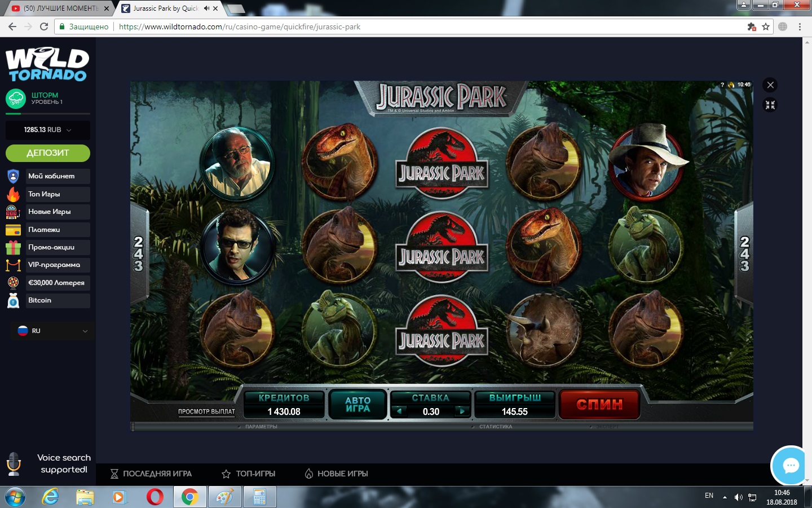The height and width of the screenshot is (508, 812).
Task: Close the Jurassic Park browser tab
Action: 215,8
